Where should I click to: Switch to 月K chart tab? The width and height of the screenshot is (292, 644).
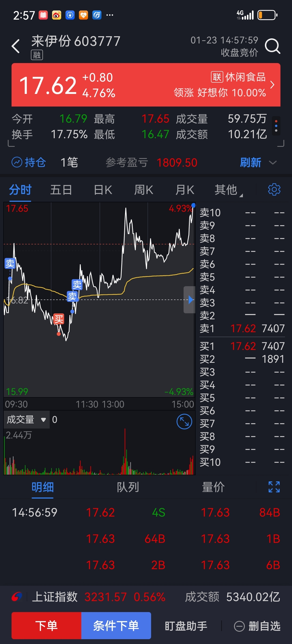185,190
